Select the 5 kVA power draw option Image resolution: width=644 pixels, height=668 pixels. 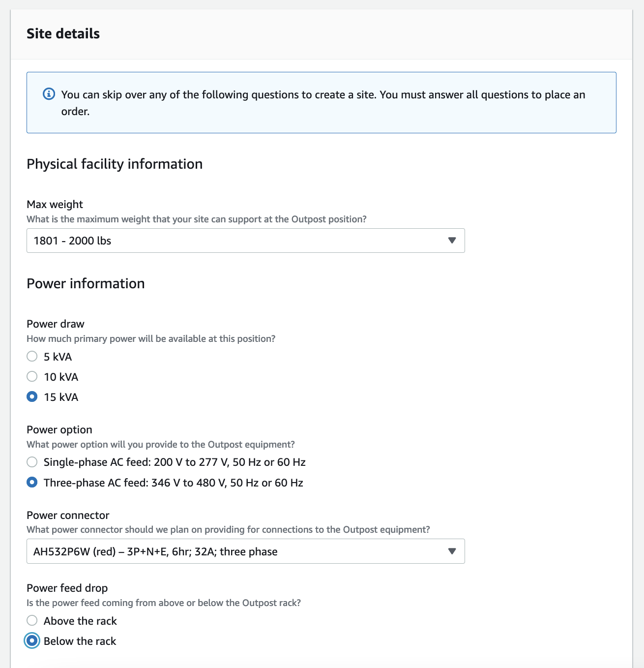tap(32, 356)
